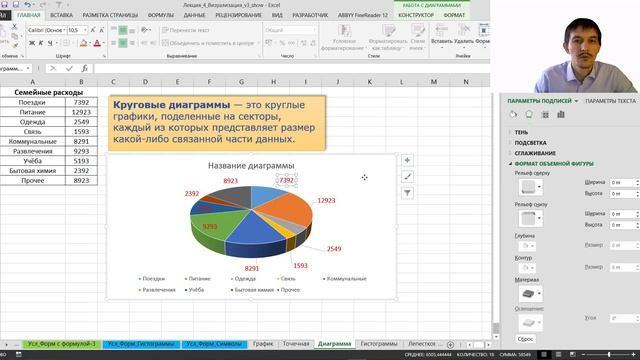Viewport: 640px width, 360px height.
Task: Open ПАРАМЕТРЫ ПОДПИСЕЙ dropdown arrow
Action: tap(576, 101)
